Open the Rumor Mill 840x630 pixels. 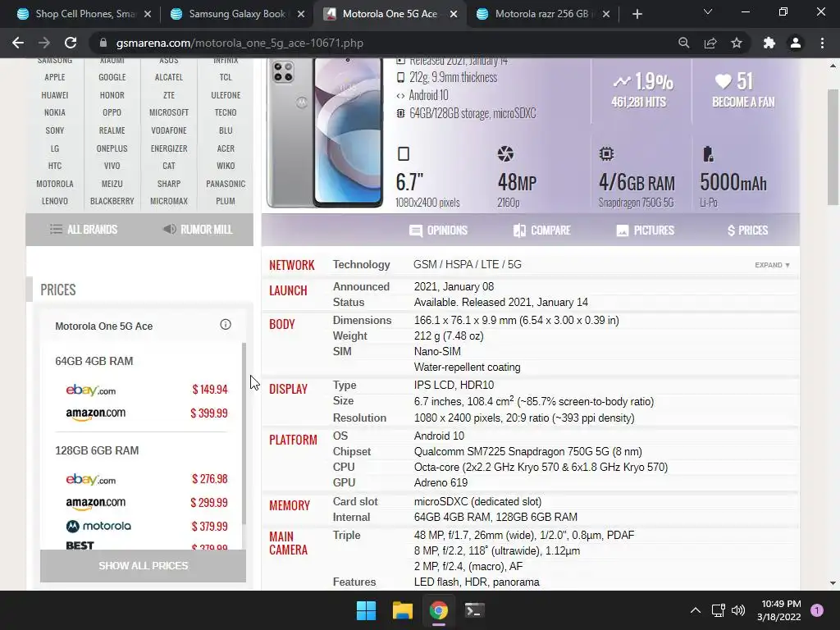pyautogui.click(x=198, y=230)
